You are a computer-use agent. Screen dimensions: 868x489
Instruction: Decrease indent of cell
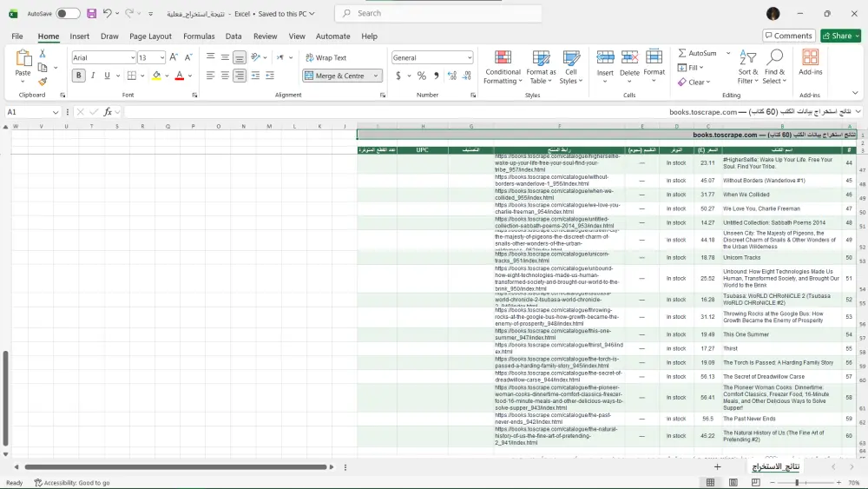(x=255, y=76)
